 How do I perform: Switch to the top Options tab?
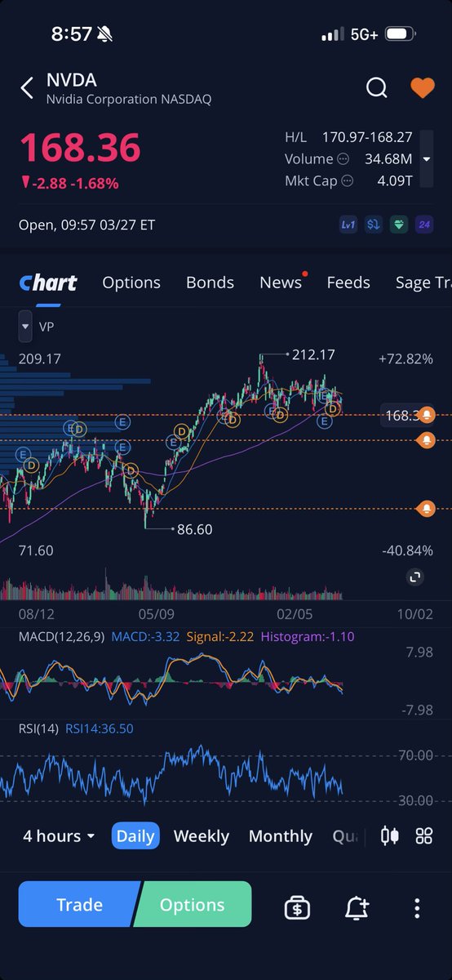tap(131, 283)
